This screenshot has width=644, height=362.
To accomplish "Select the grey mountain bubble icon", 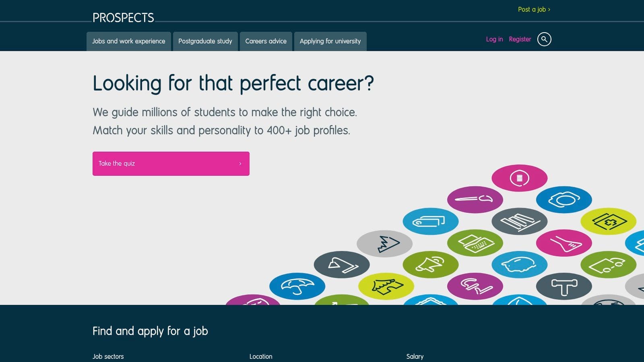I will click(385, 243).
